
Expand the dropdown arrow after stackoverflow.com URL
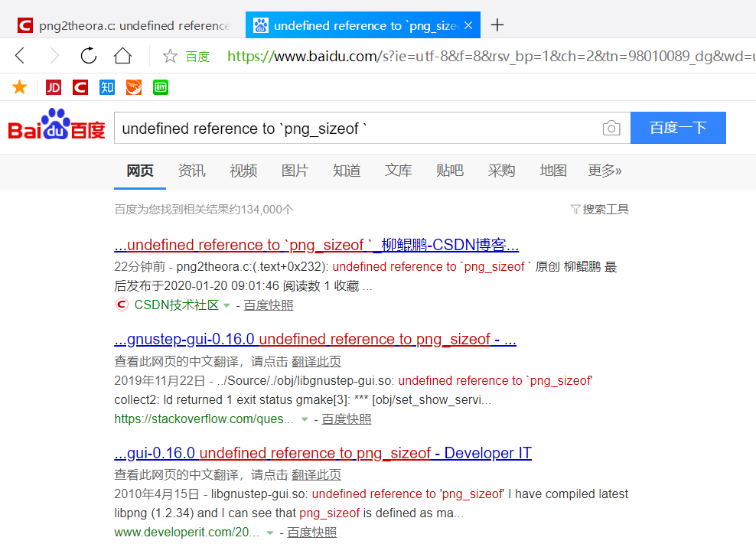[305, 419]
